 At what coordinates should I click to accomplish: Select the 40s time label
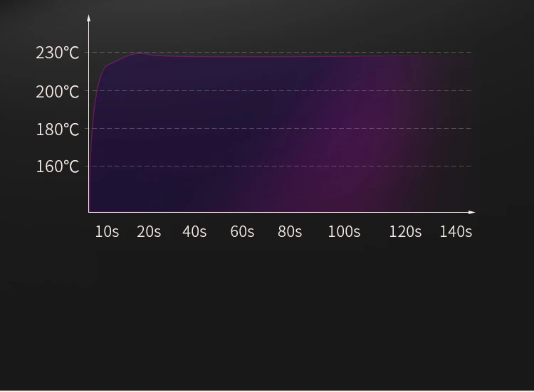tap(194, 232)
